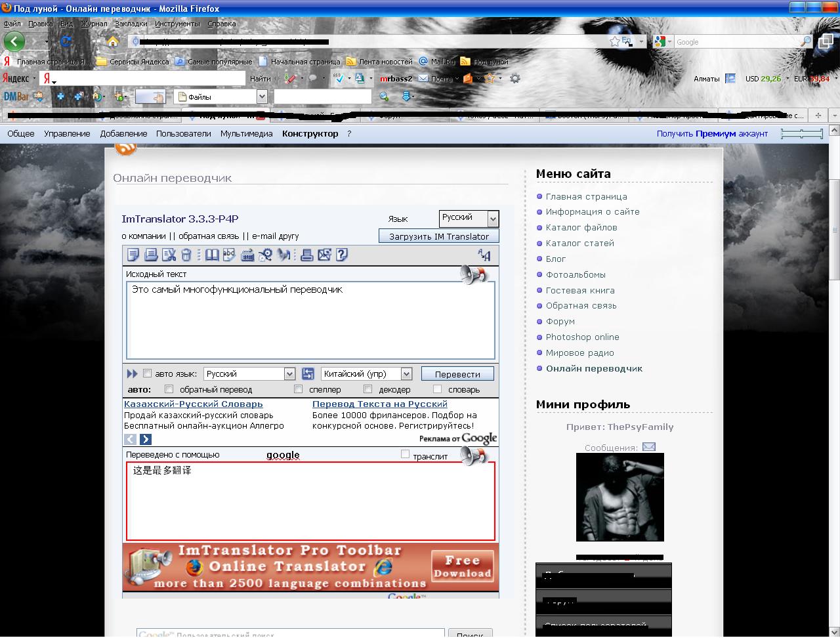Click the page vertical scrollbar
Viewport: 840px width, 638px height.
click(x=834, y=230)
